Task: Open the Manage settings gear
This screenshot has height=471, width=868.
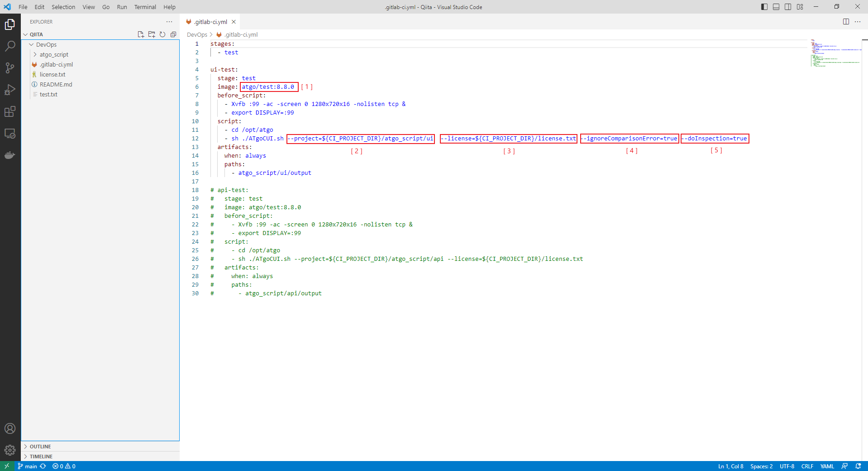Action: point(10,450)
